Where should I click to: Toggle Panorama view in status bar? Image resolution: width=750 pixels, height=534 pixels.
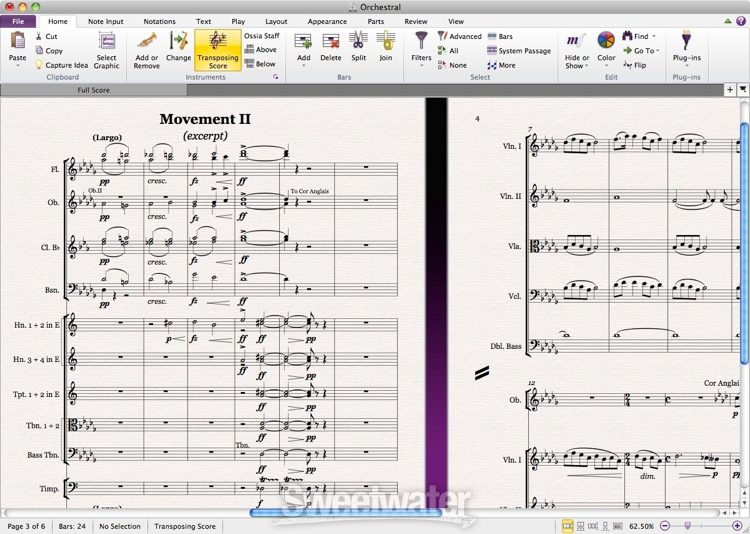[x=618, y=526]
